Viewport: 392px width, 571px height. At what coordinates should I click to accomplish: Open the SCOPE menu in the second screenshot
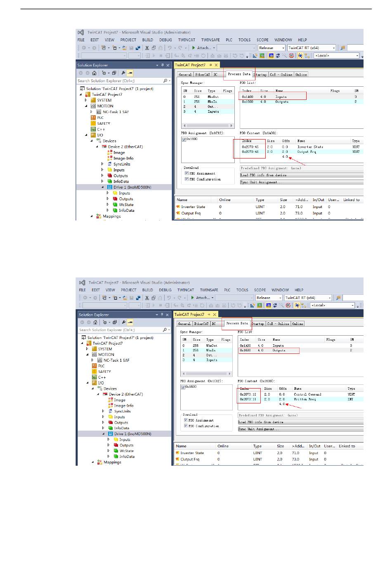tap(260, 290)
